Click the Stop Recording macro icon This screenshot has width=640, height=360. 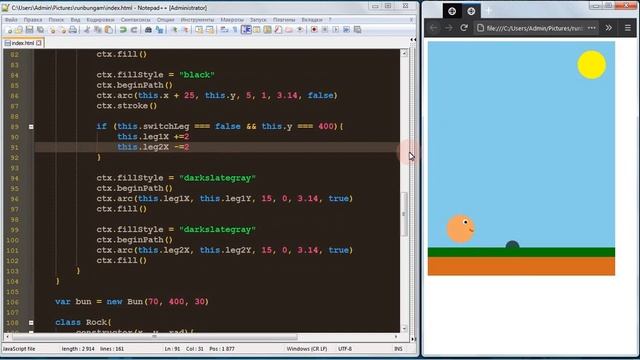(325, 29)
